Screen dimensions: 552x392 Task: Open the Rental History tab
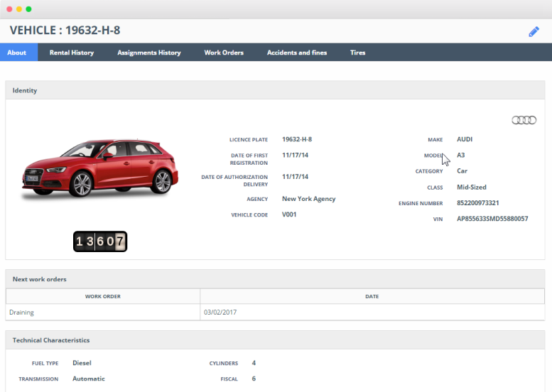coord(72,53)
